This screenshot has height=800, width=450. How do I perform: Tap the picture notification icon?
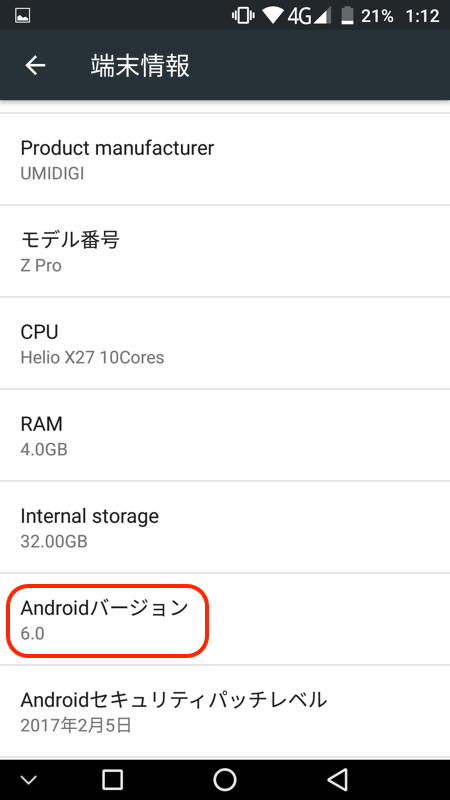point(23,16)
